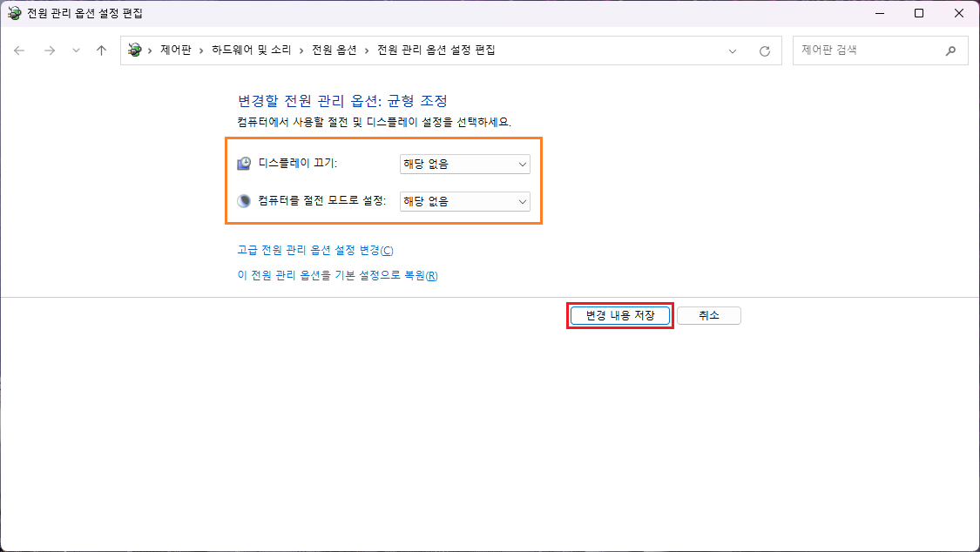980x552 pixels.
Task: Click the power options icon in the address bar
Action: 134,50
